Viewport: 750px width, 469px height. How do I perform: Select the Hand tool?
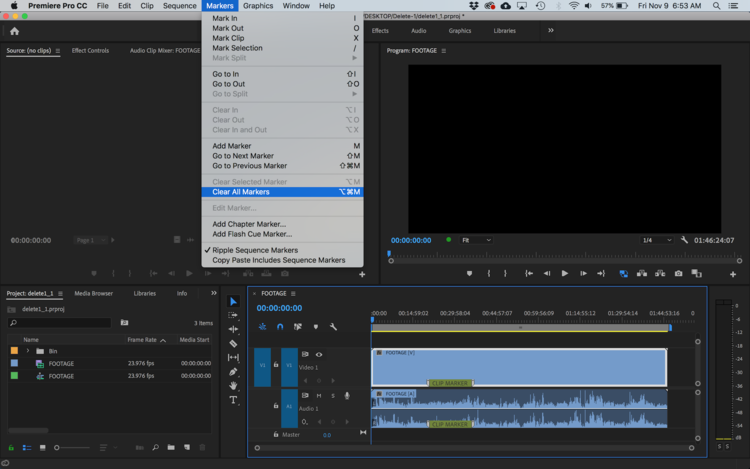coord(233,385)
